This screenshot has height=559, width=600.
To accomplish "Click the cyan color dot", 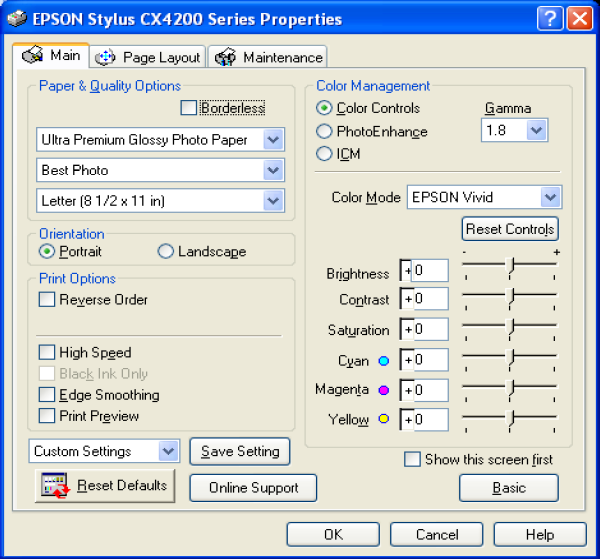I will pyautogui.click(x=383, y=360).
